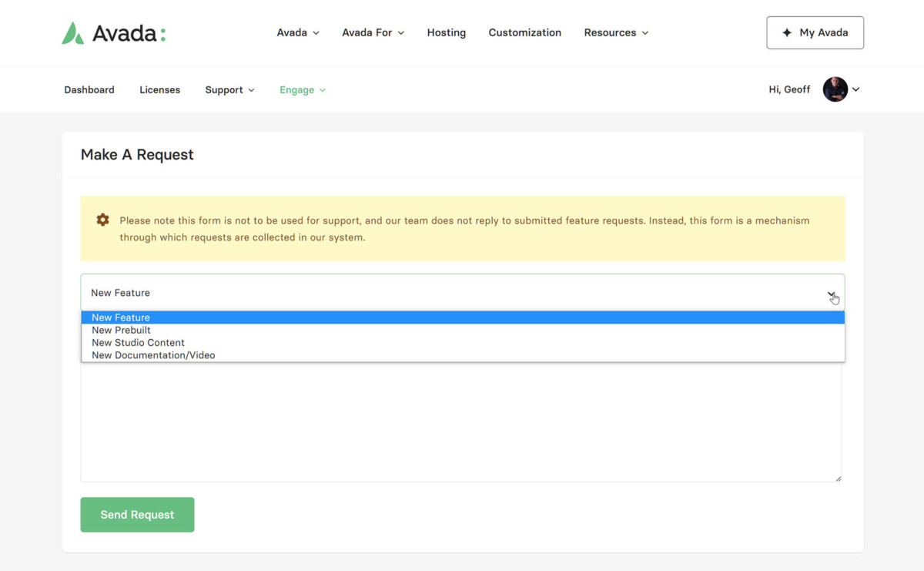
Task: Click the sparkle icon in My Avada button
Action: [786, 32]
